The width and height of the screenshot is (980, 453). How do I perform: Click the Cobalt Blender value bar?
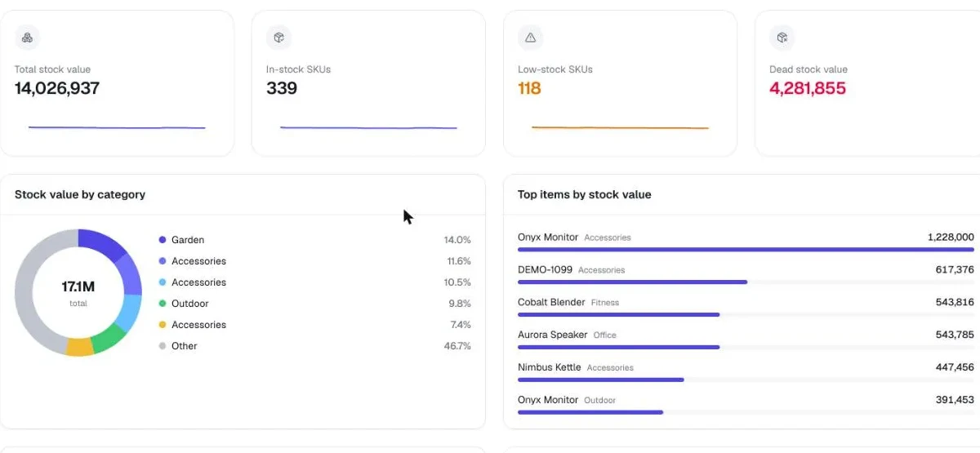click(619, 314)
